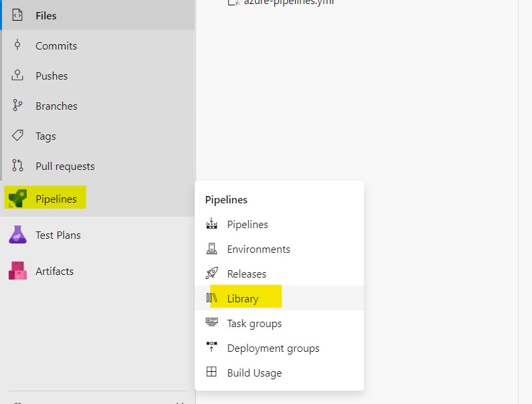
Task: Open Test Plans flask icon
Action: 17,235
